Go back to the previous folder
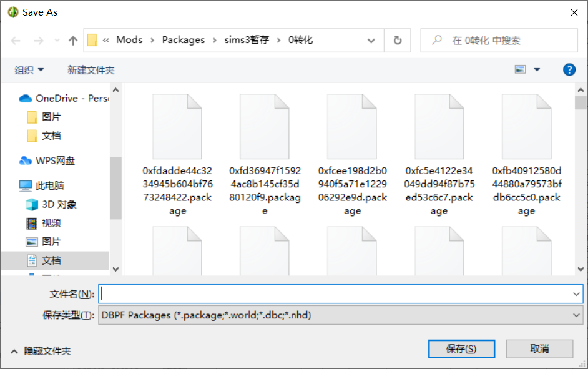The width and height of the screenshot is (588, 369). click(16, 41)
